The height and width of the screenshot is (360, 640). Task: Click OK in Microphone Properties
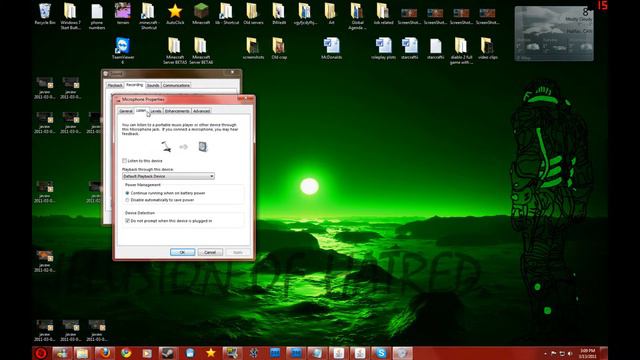(182, 252)
